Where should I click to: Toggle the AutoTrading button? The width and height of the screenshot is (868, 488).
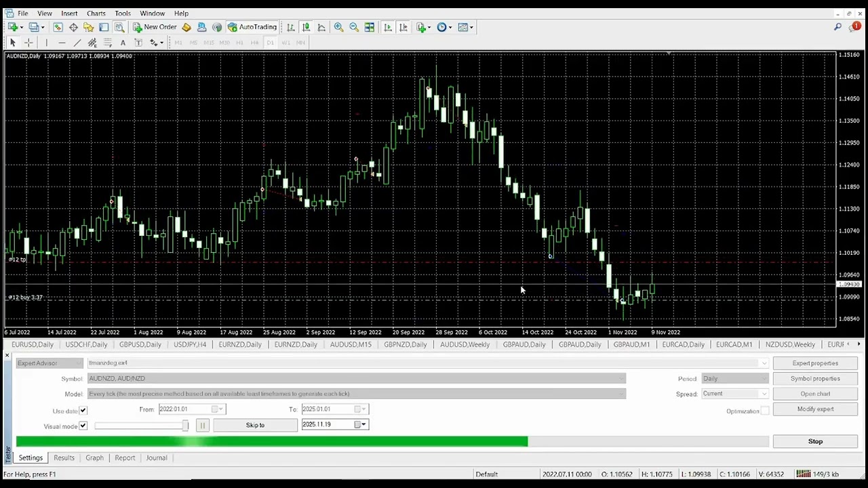252,27
